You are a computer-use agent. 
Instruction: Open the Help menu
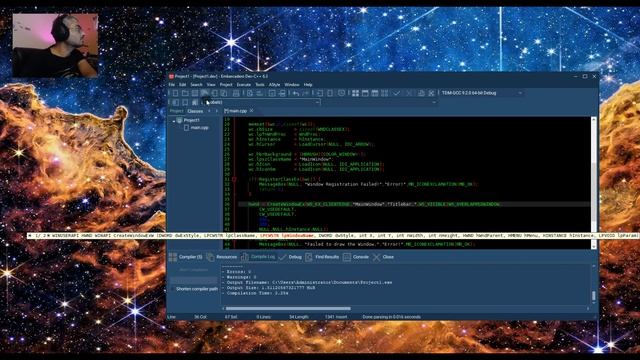(x=308, y=85)
